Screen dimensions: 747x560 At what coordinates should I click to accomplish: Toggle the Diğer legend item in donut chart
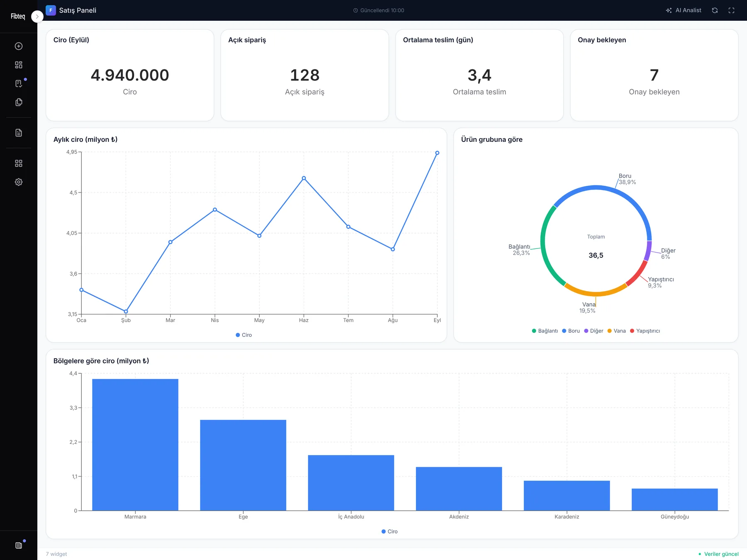pos(593,331)
